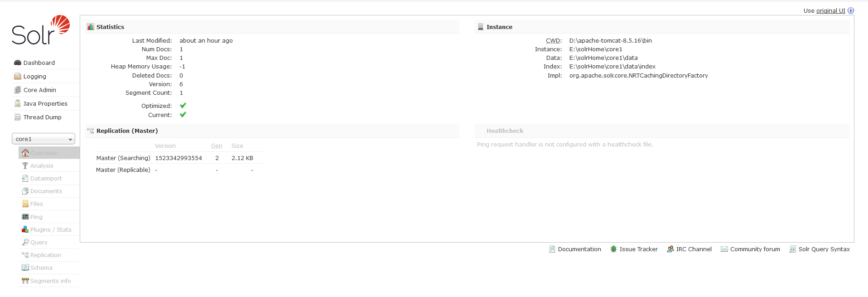
Task: Click the Statistics chart icon
Action: [x=91, y=27]
